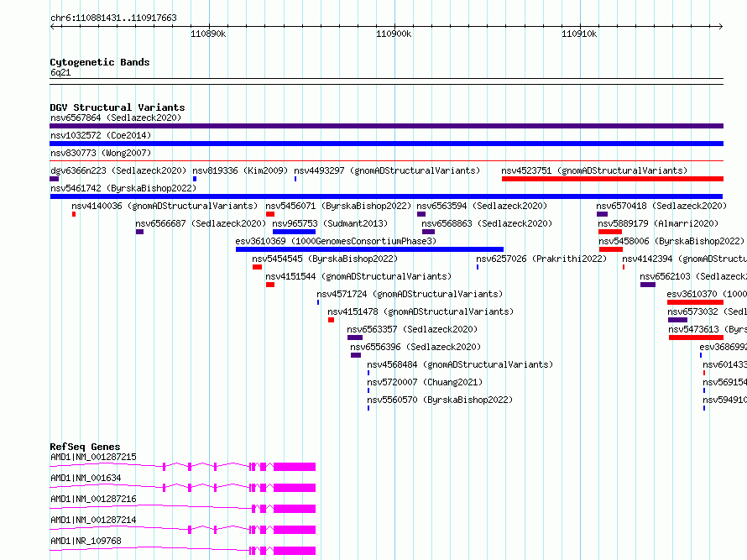Viewport: 747px width, 560px height.
Task: Click the purple bar of nsv6567864
Action: 386,126
